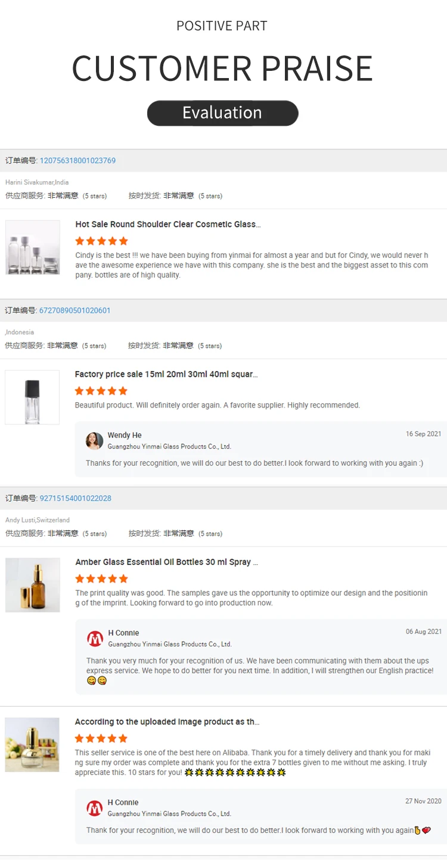Open Hot Sale Round Shoulder Clear Cosmetic Glass title
Screen dimensions: 447x868
pyautogui.click(x=168, y=225)
